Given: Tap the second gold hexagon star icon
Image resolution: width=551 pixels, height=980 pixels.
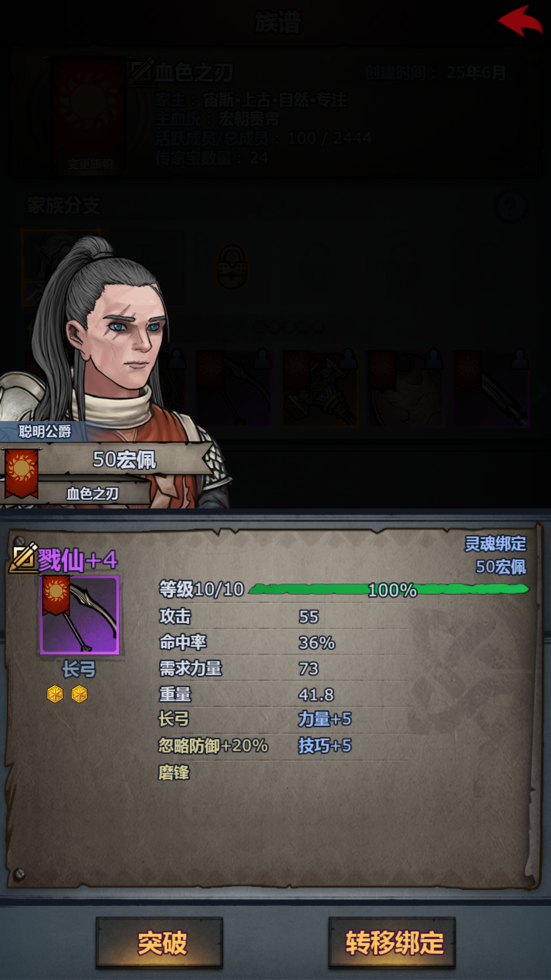Looking at the screenshot, I should click(80, 694).
